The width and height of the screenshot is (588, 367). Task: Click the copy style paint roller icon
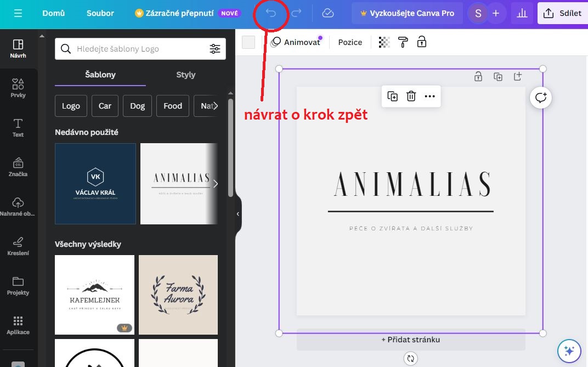403,42
